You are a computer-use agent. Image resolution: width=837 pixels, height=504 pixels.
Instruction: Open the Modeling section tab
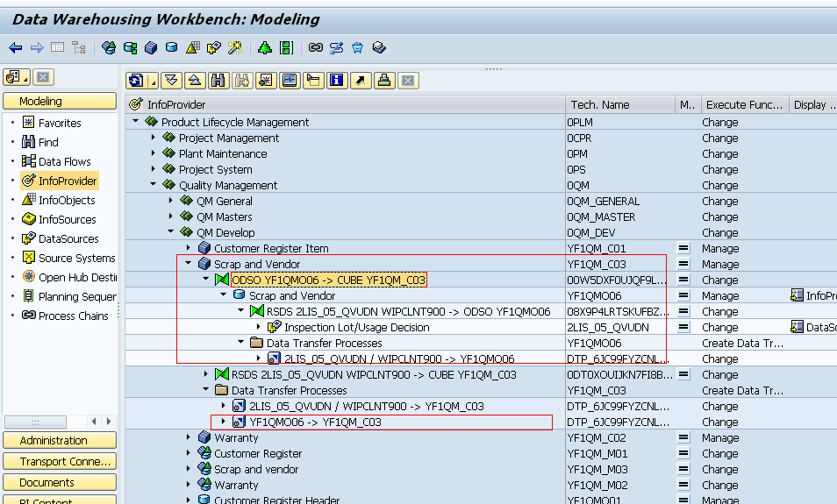[60, 101]
